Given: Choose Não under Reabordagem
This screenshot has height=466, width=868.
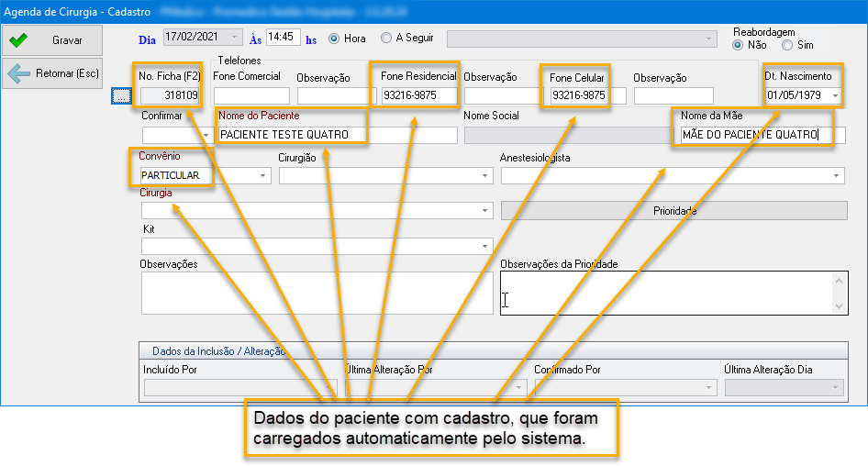Looking at the screenshot, I should 738,45.
